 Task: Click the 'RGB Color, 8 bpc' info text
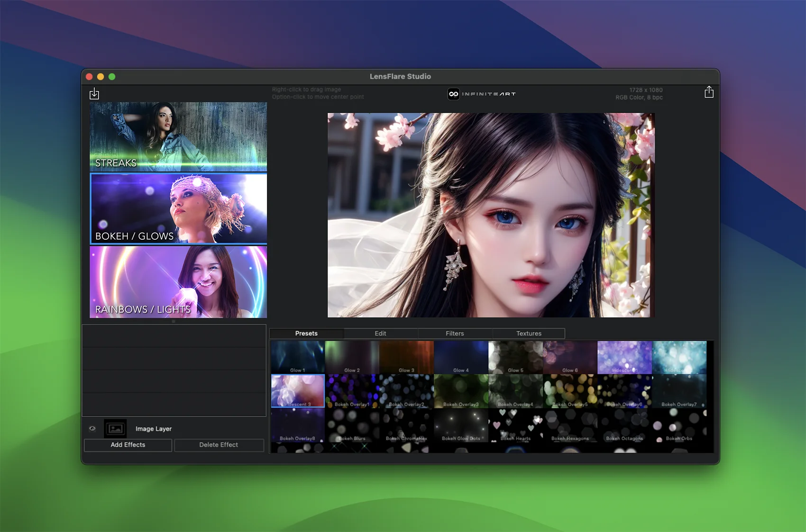click(639, 98)
